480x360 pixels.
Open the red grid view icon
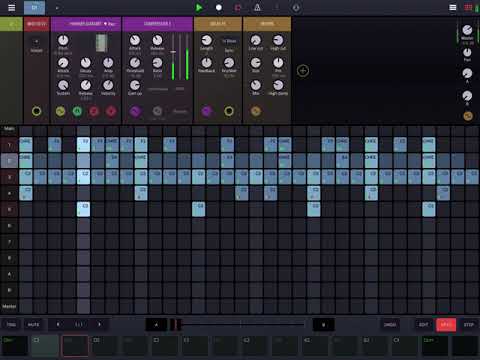(468, 7)
